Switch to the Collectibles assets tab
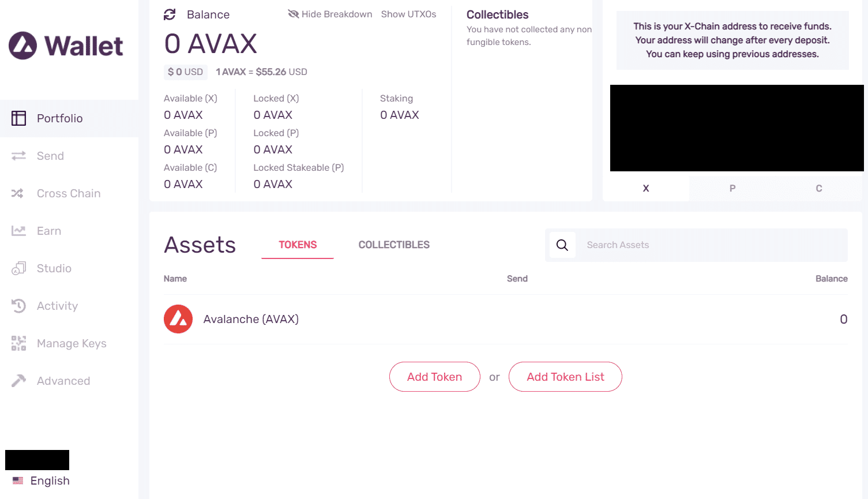This screenshot has height=499, width=868. pyautogui.click(x=394, y=245)
